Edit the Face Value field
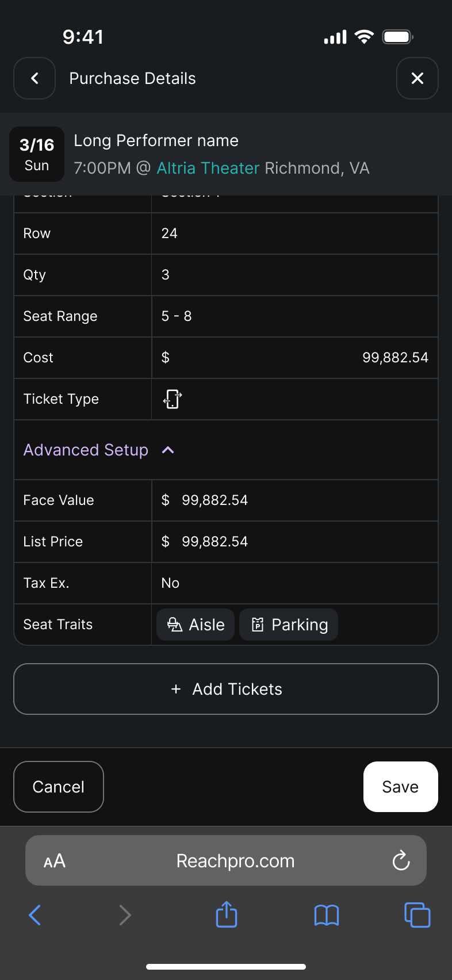452x980 pixels. pyautogui.click(x=294, y=500)
